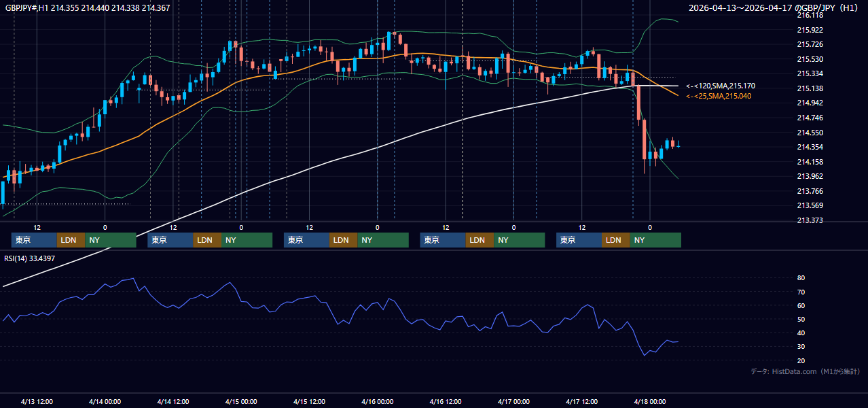Select the NY session block for 4/15

383,240
